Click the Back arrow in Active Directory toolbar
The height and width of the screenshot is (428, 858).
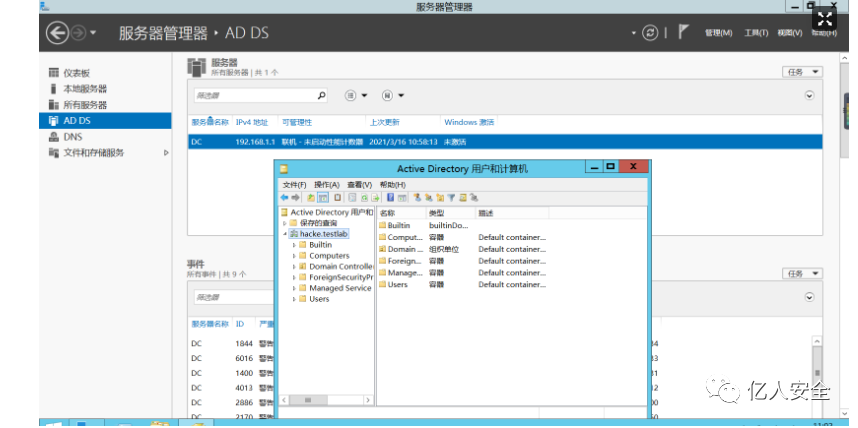click(285, 198)
